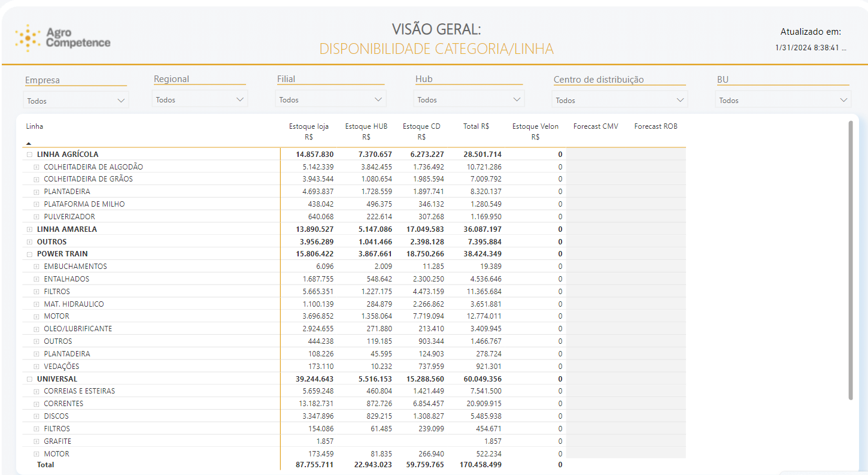Click the Linha column sort arrow
Screen dimensions: 868x475
click(29, 144)
